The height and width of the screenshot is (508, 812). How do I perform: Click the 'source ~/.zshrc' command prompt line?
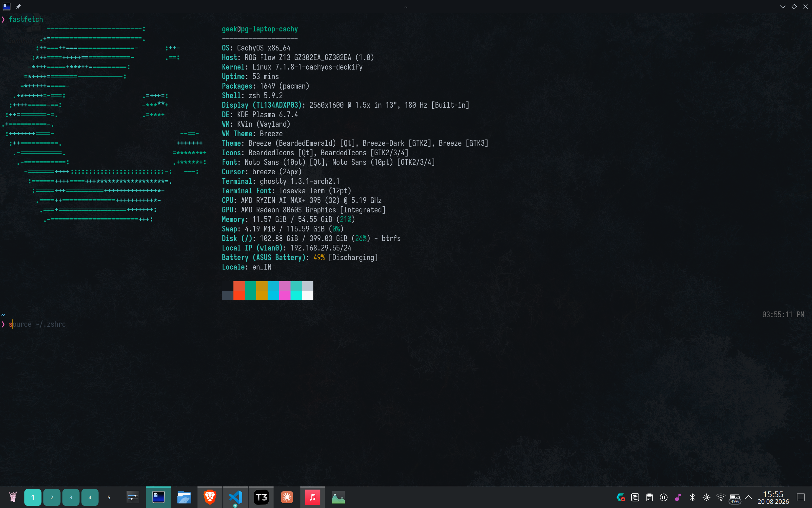(37, 324)
